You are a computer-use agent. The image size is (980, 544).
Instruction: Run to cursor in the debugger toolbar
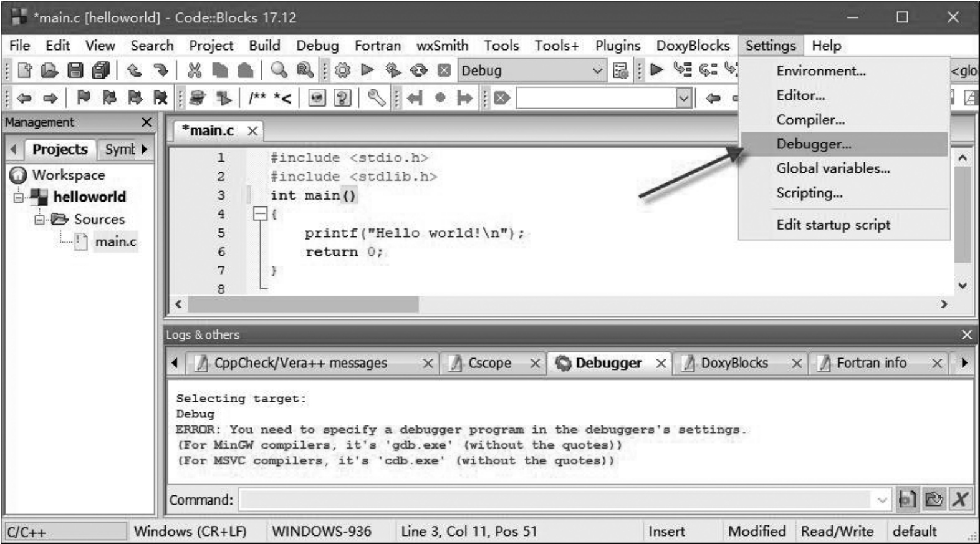683,69
